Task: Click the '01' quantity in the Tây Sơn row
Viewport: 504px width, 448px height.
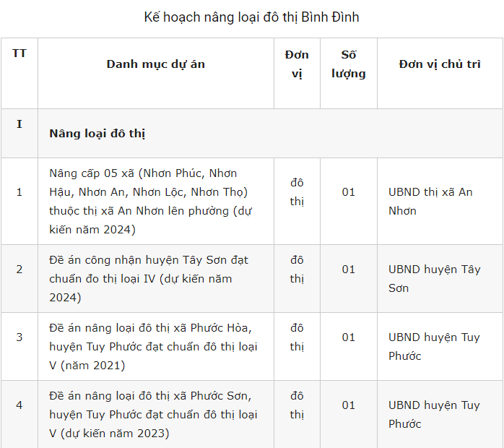Action: click(x=349, y=270)
